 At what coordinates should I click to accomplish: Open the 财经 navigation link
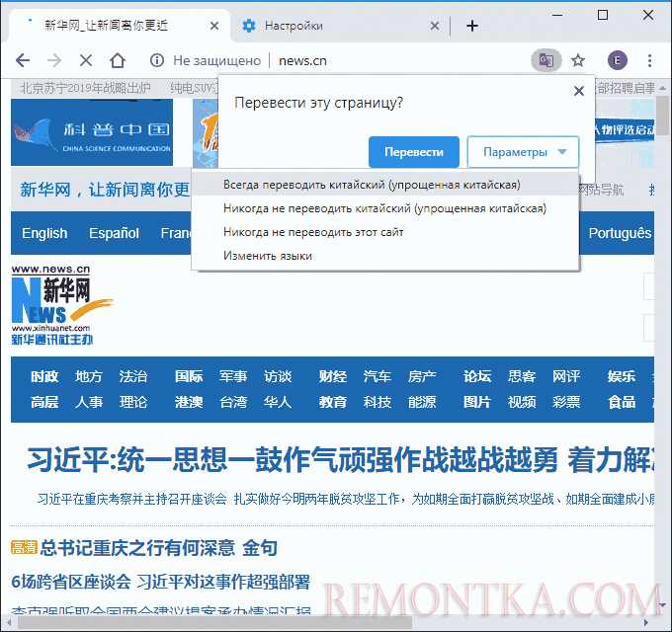pyautogui.click(x=333, y=376)
